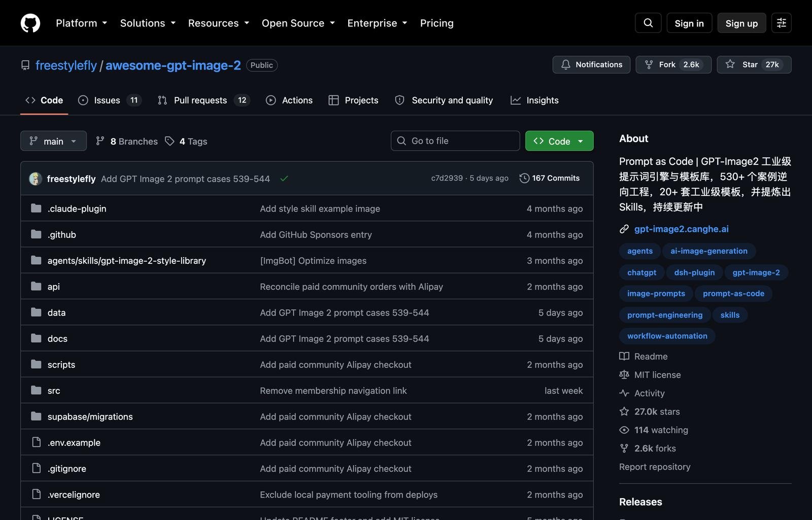Open the freestylefly owner link in title
Screen dimensions: 812x520
click(66, 65)
